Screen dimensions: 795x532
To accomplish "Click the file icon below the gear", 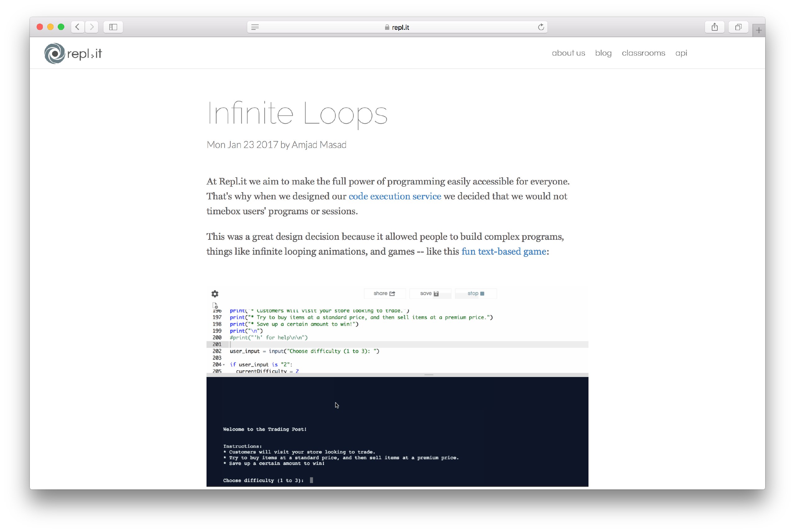I will coord(215,305).
